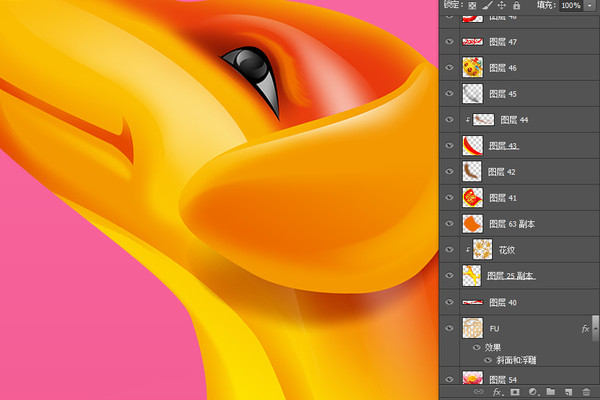Click the 效果 effects label
The image size is (600, 400).
pos(492,348)
